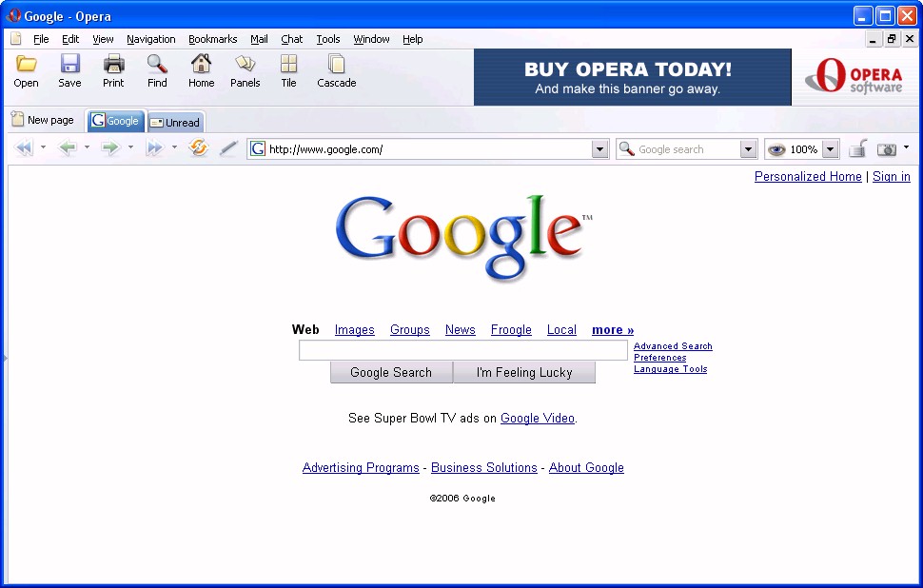Click the Google Search button
The height and width of the screenshot is (588, 923).
tap(391, 372)
